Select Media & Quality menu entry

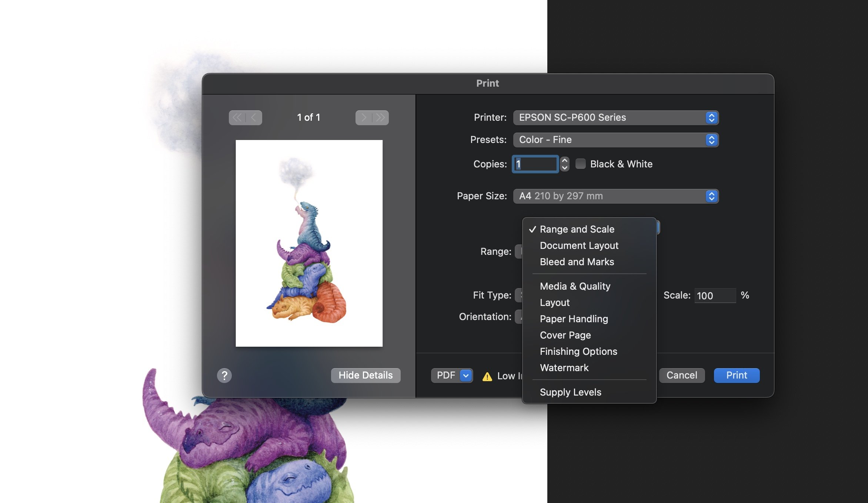pyautogui.click(x=589, y=286)
